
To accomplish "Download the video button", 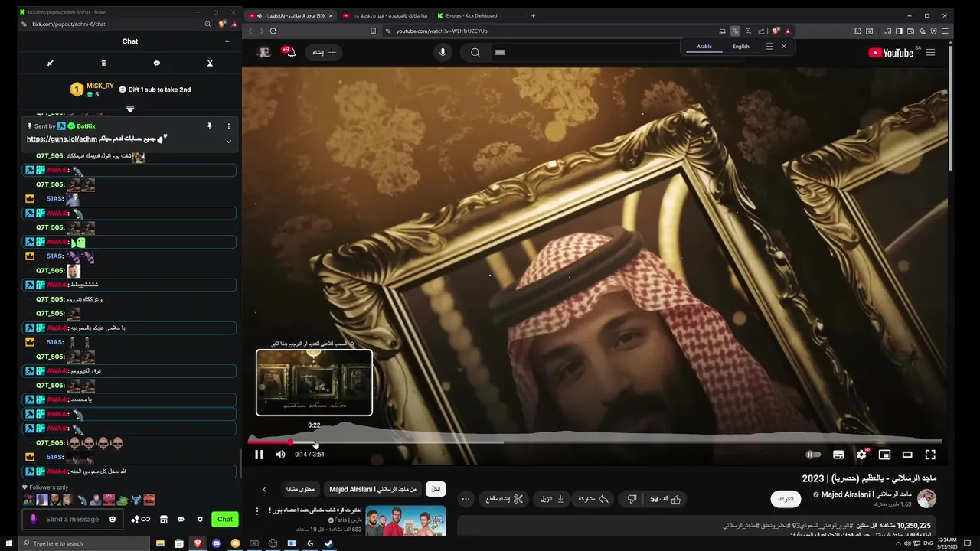I will click(552, 499).
